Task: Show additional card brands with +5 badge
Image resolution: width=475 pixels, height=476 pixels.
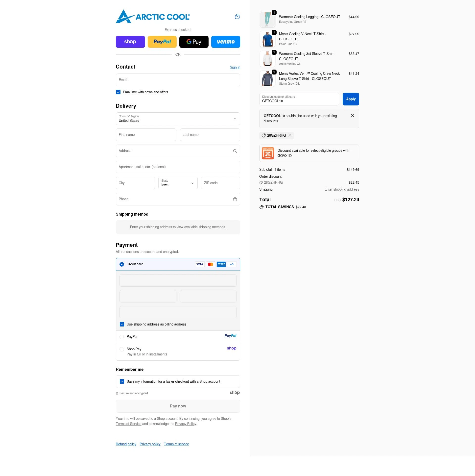Action: (232, 264)
